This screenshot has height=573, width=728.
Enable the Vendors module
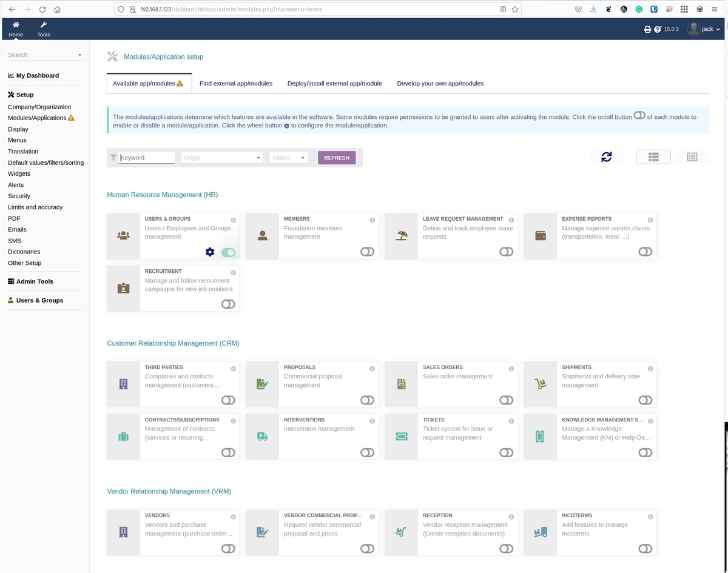(x=228, y=548)
